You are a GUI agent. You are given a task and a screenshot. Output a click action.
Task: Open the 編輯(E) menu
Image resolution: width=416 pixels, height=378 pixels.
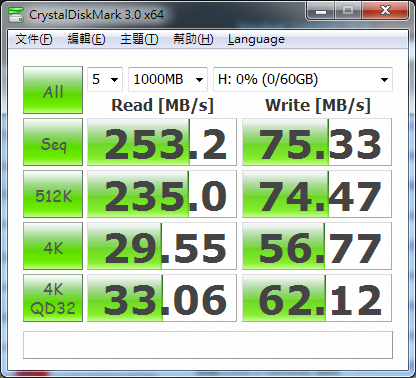86,39
